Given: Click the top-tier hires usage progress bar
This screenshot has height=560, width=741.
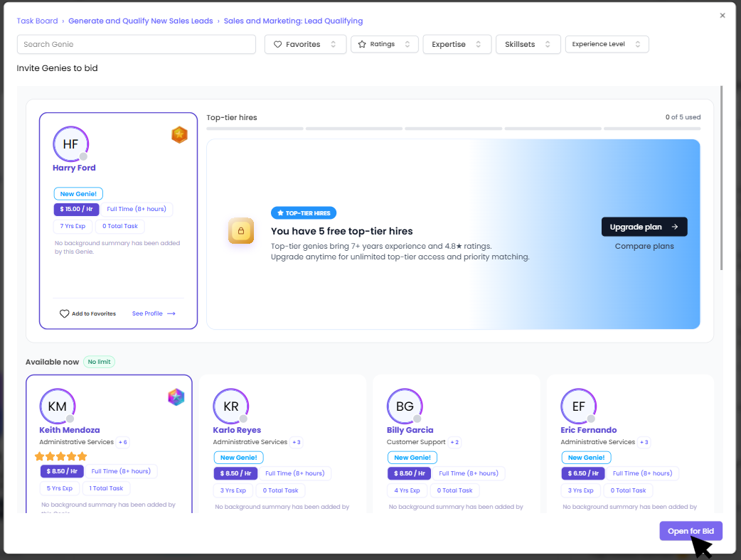Looking at the screenshot, I should click(454, 129).
